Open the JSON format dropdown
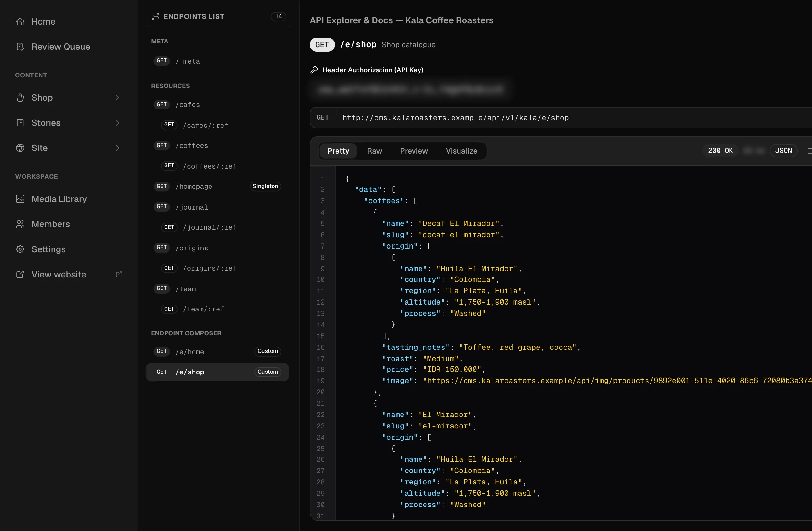The image size is (812, 531). tap(783, 151)
